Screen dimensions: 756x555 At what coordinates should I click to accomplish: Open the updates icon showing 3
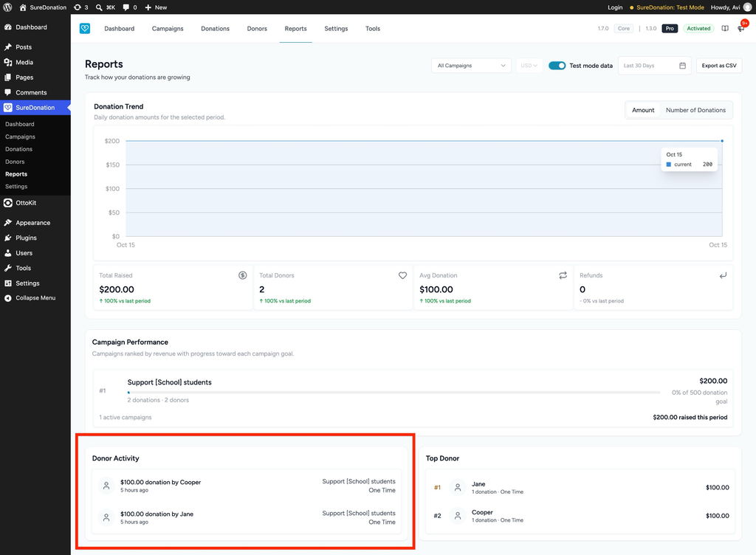[x=80, y=7]
